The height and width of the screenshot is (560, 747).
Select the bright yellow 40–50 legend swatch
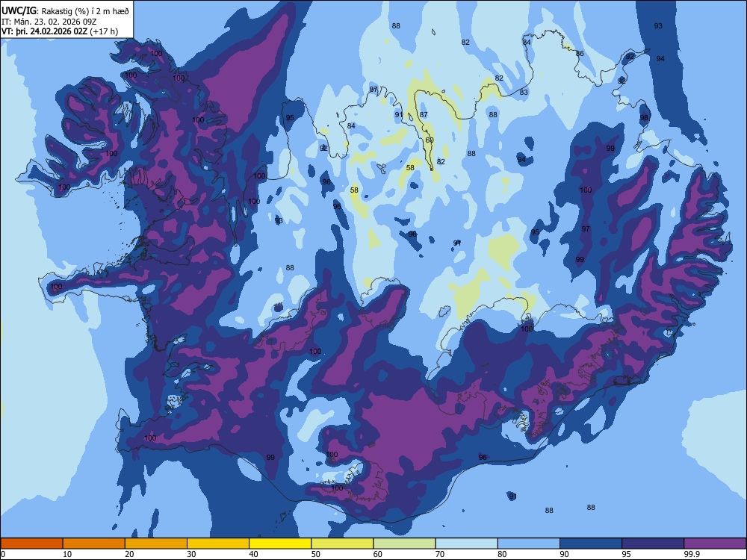point(280,544)
